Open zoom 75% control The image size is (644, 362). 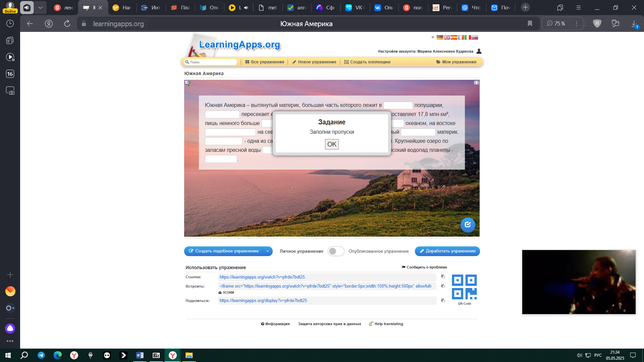point(556,23)
